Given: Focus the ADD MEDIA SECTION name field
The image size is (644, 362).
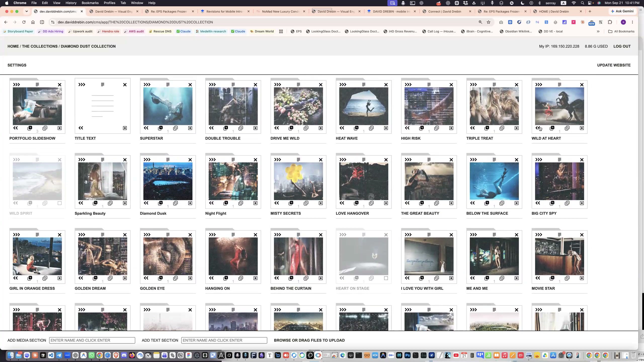Looking at the screenshot, I should [x=92, y=340].
